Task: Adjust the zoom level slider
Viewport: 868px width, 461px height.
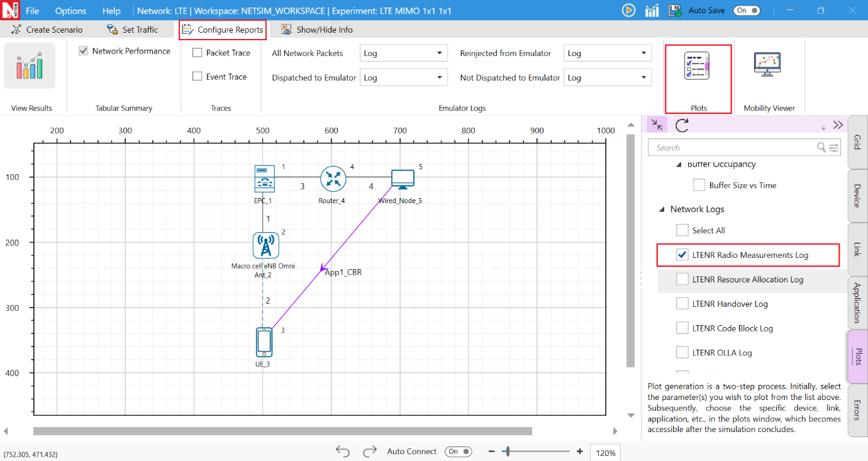Action: pos(508,452)
